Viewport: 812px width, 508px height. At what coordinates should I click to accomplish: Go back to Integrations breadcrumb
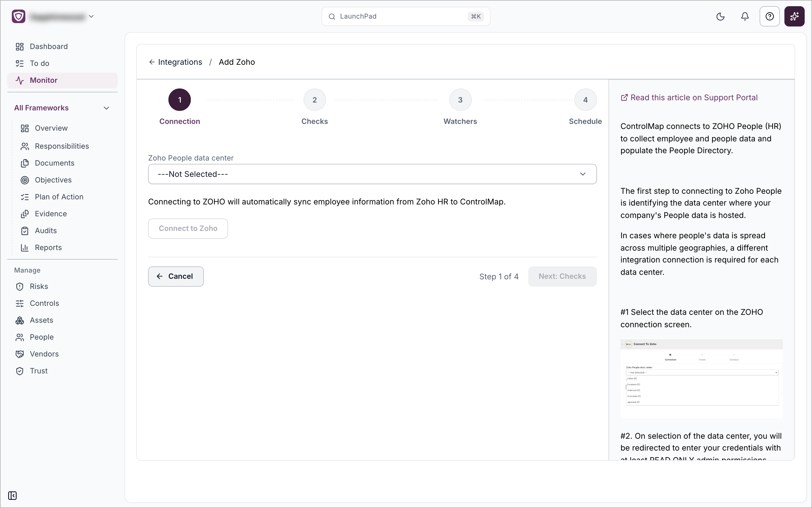(175, 62)
